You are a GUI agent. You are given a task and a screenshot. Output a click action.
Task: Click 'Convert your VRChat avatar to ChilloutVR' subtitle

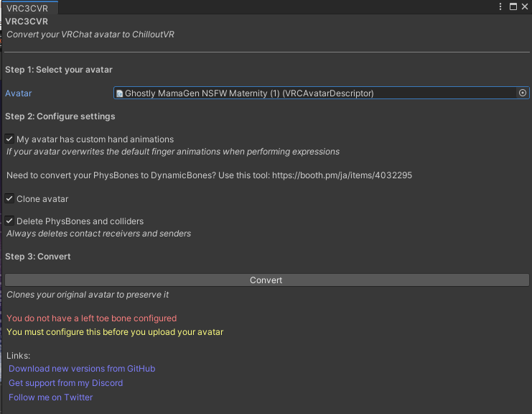90,34
